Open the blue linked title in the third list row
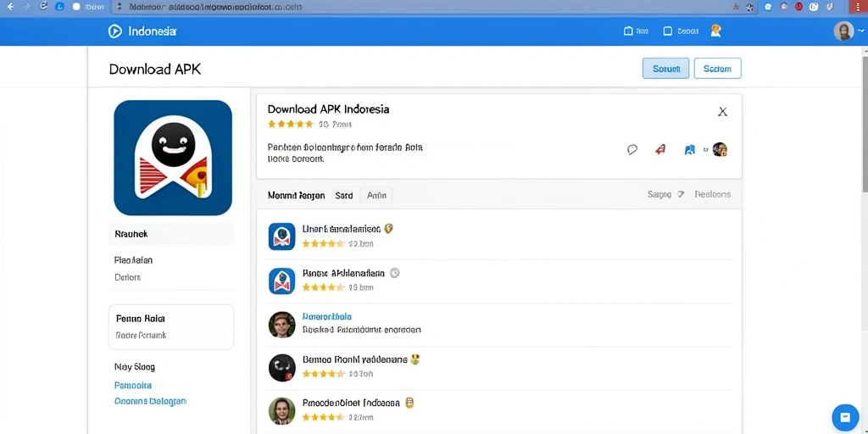868x434 pixels. pyautogui.click(x=327, y=317)
